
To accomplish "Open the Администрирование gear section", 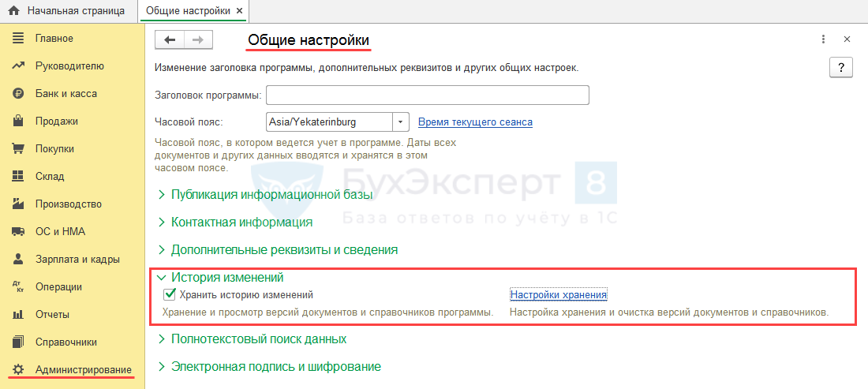I will pyautogui.click(x=83, y=370).
